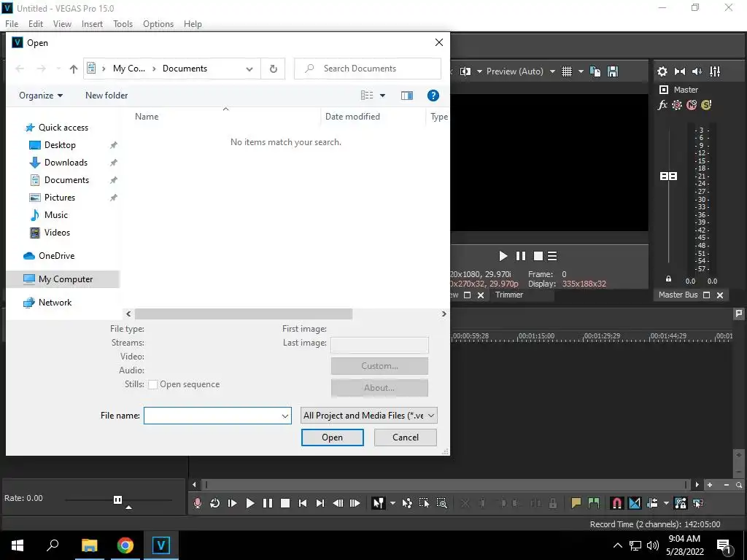This screenshot has height=560, width=747.
Task: Click the Search Documents field
Action: coord(368,69)
